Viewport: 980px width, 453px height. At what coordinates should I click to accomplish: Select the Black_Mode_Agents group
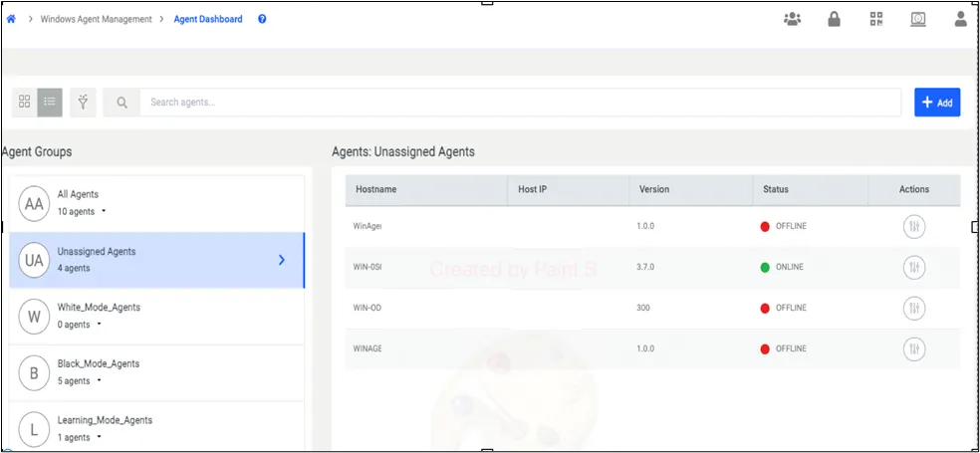coord(156,372)
